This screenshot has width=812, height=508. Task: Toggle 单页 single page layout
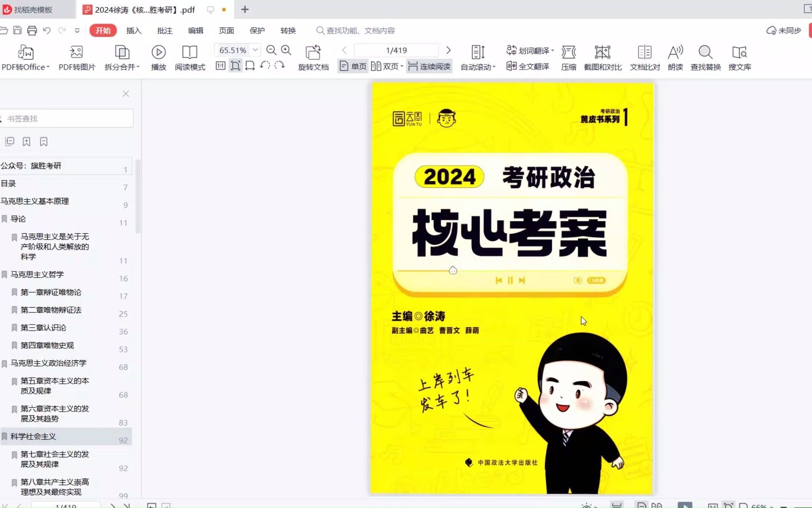[x=353, y=66]
